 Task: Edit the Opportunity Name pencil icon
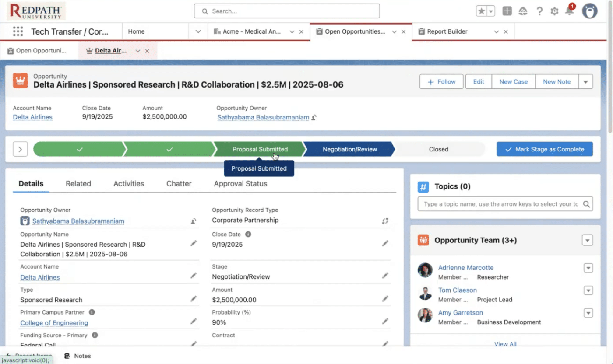pyautogui.click(x=194, y=243)
